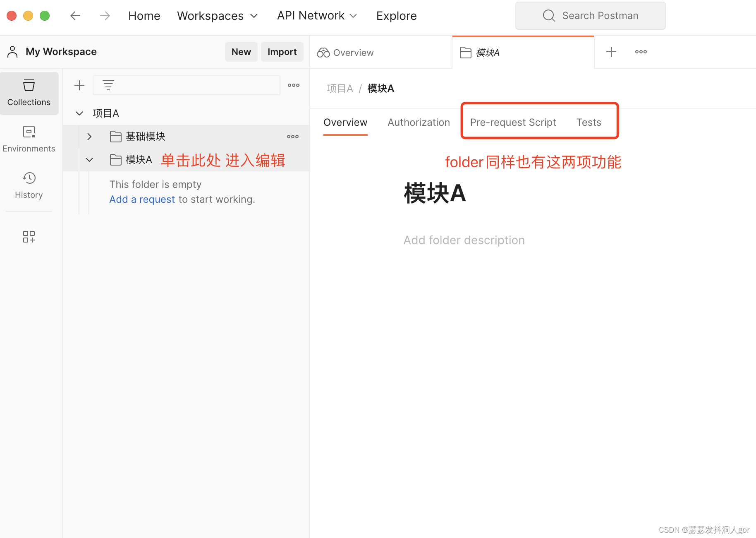Select the 基础模块 tree row
756x538 pixels.
tap(186, 137)
